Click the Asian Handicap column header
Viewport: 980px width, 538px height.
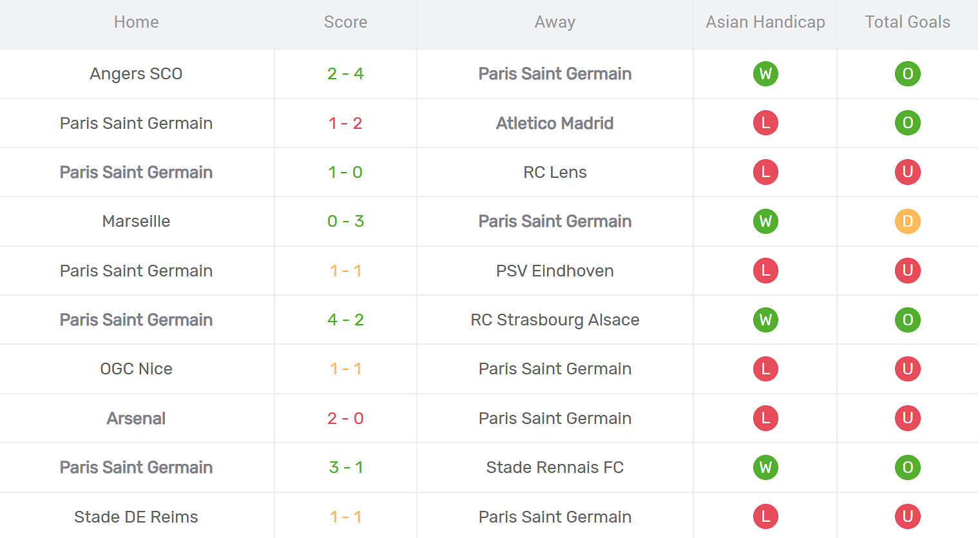(765, 22)
